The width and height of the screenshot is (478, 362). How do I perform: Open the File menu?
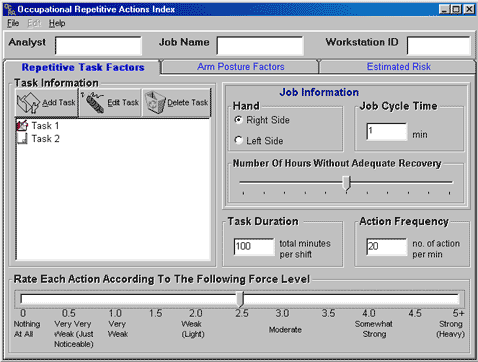tap(13, 23)
